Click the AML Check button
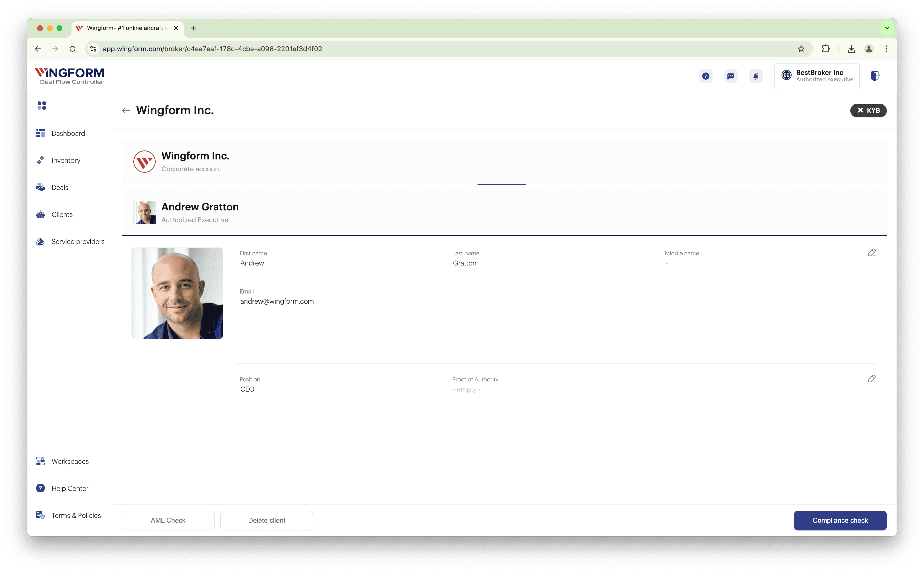 click(168, 520)
